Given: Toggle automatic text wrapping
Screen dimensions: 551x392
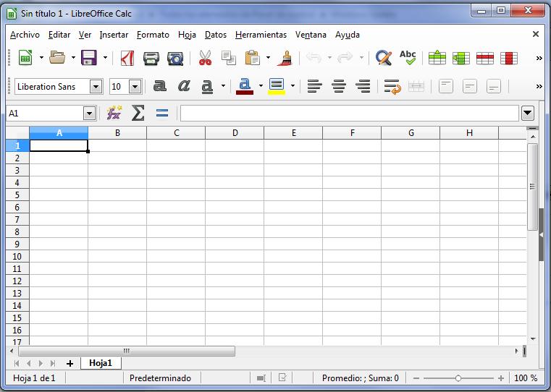Looking at the screenshot, I should click(392, 86).
